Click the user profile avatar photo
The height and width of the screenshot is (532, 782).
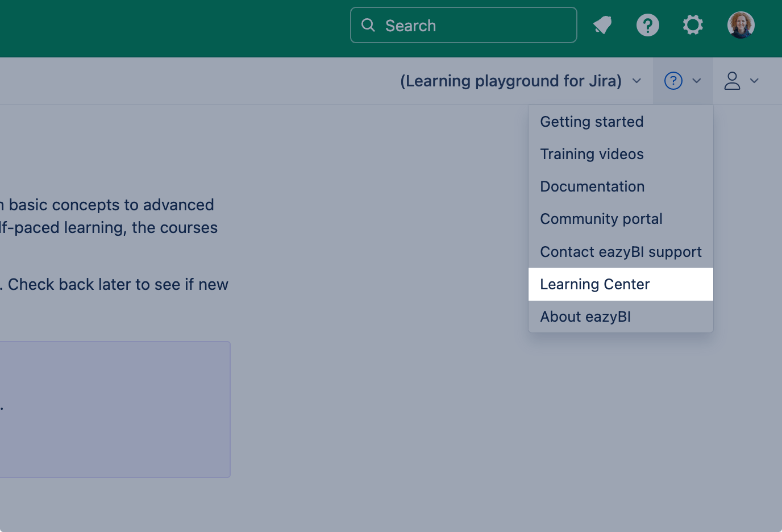coord(741,25)
